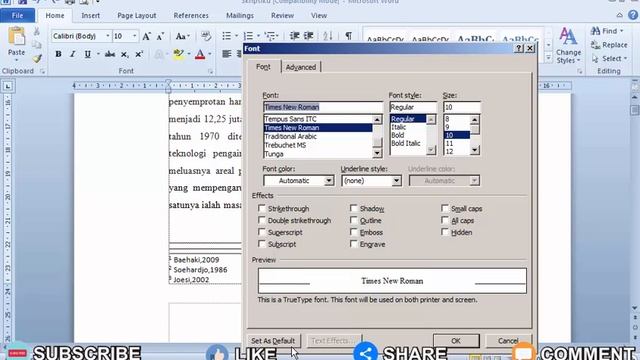
Task: Click the ribbon Font Color red A
Action: (200, 54)
